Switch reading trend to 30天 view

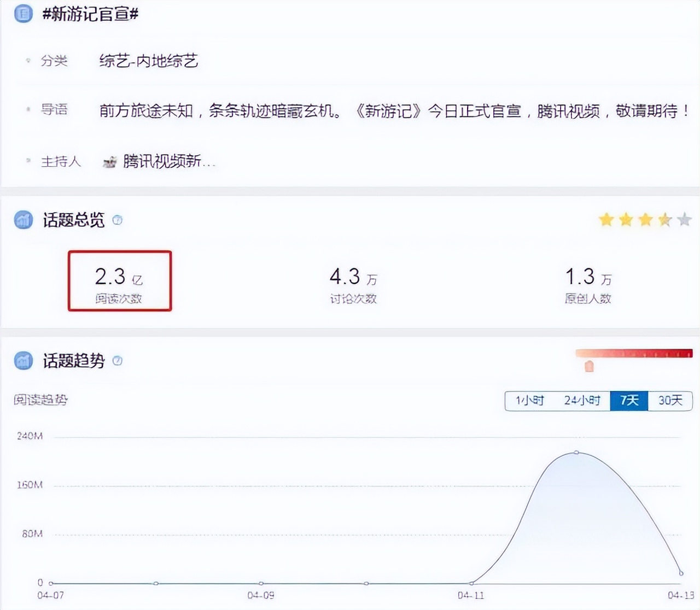(670, 401)
